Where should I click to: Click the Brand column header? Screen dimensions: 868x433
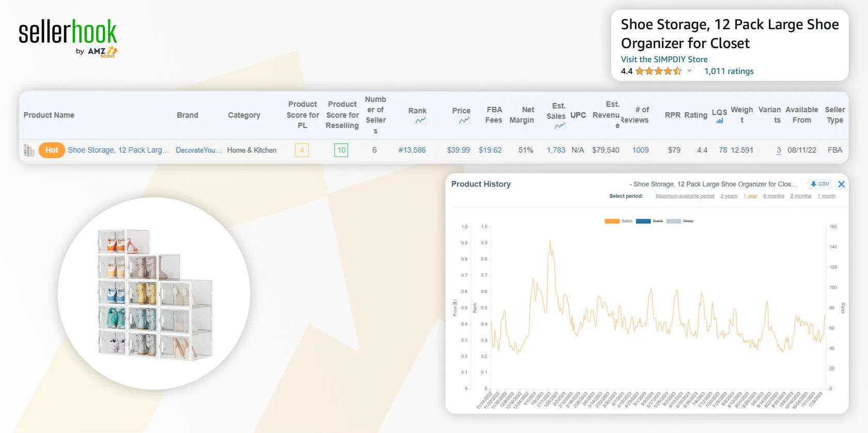(x=188, y=115)
